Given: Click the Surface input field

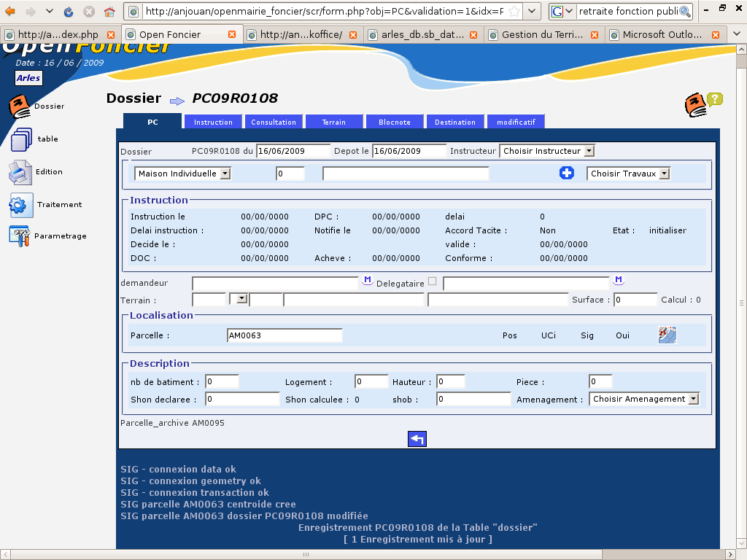Looking at the screenshot, I should tap(635, 300).
